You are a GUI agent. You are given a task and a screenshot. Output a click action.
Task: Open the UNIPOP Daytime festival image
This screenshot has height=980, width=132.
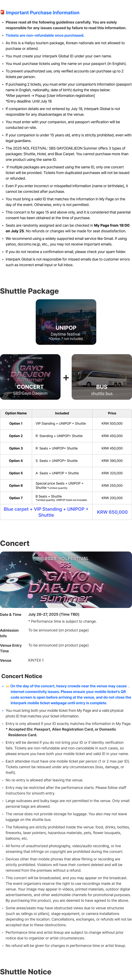click(x=66, y=322)
